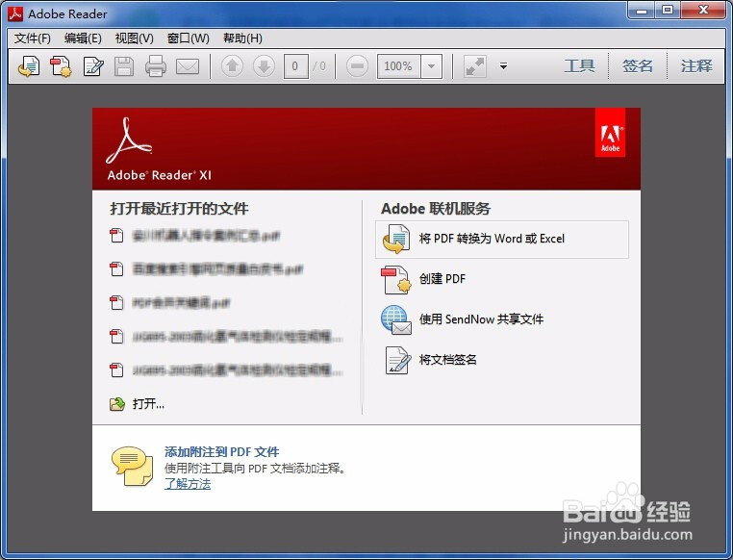733x560 pixels.
Task: Open the 工具 pane
Action: tap(579, 65)
